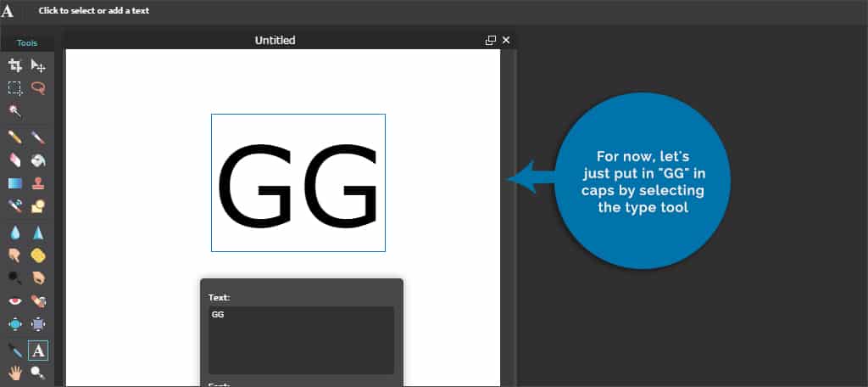Select the Crop tool
Screen dimensions: 868x387
pos(15,66)
